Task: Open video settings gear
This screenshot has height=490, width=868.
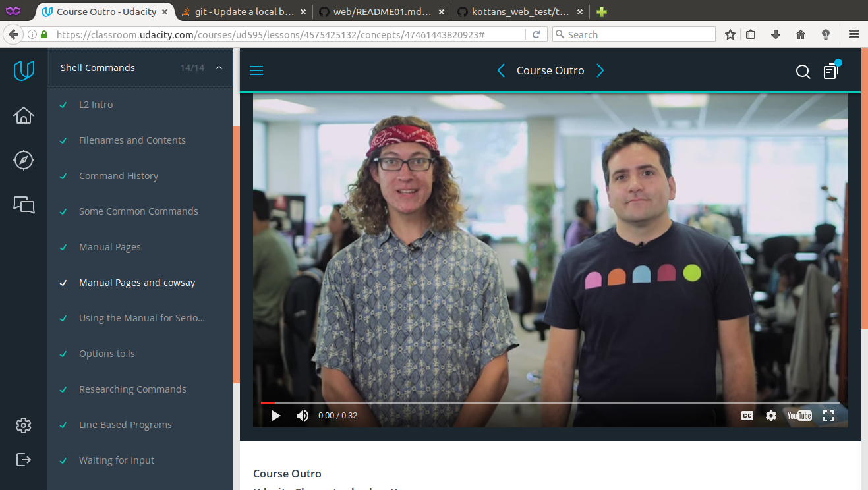Action: [x=771, y=416]
